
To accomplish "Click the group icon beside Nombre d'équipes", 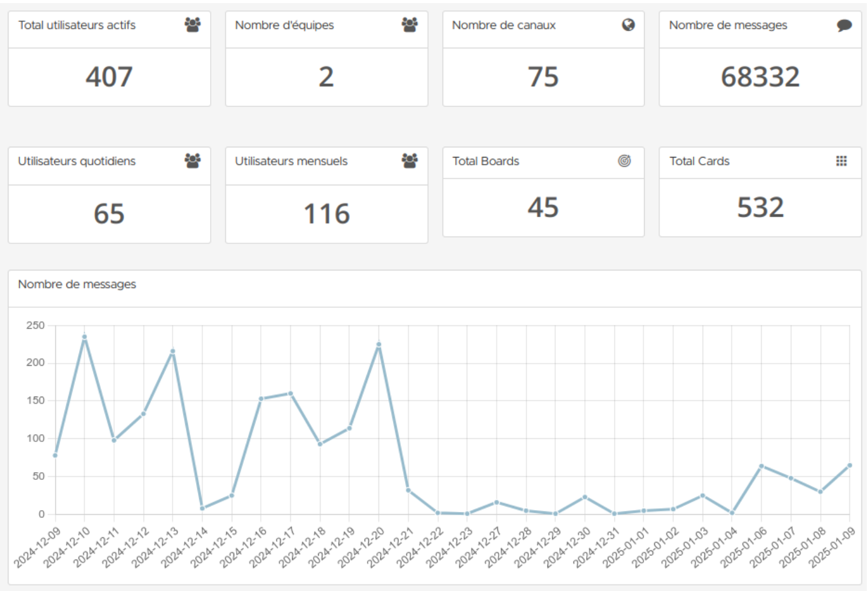I will (x=409, y=25).
